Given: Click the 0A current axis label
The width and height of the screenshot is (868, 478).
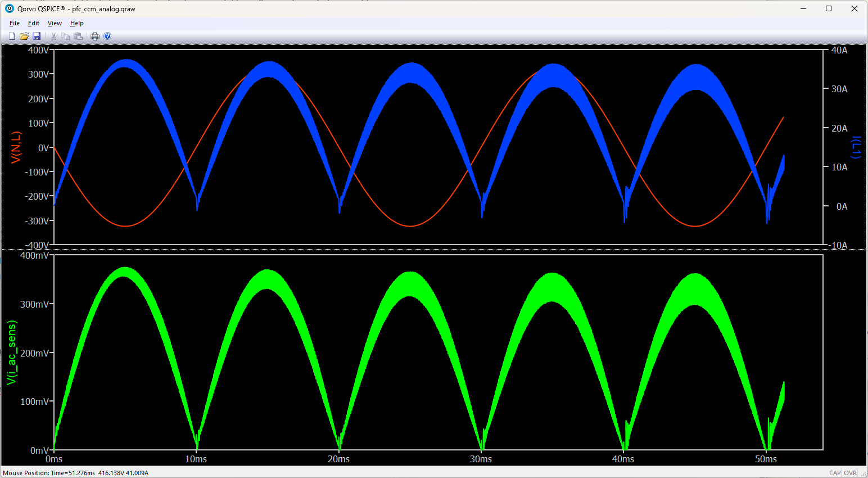Looking at the screenshot, I should (842, 207).
